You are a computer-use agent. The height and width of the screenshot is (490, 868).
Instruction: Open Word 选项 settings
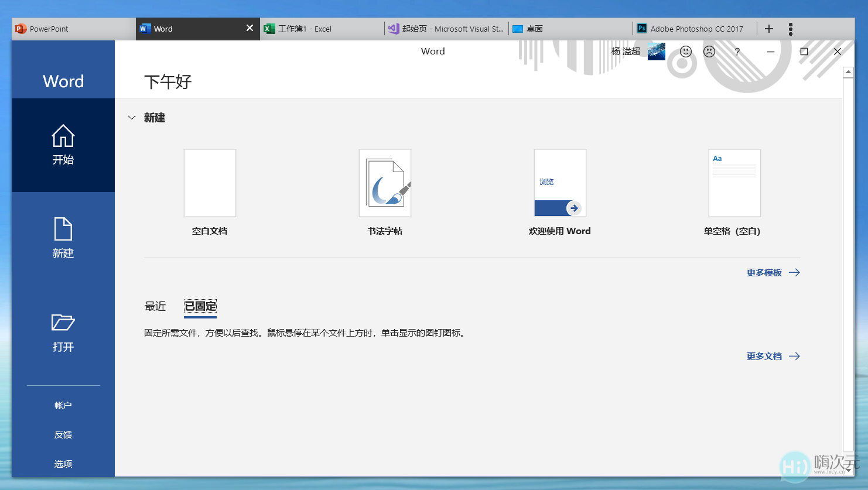[x=63, y=464]
